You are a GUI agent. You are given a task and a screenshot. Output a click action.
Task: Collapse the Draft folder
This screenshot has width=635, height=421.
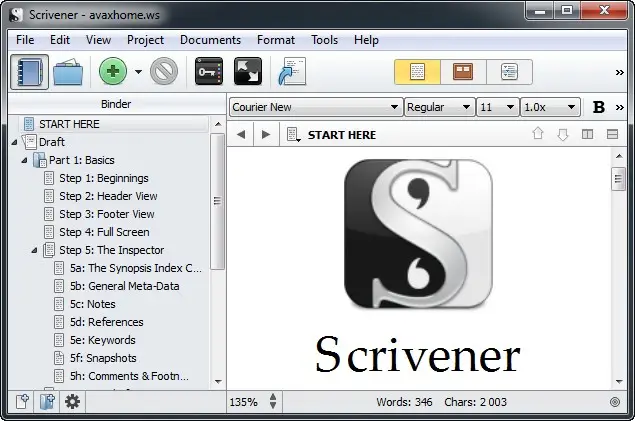point(15,142)
